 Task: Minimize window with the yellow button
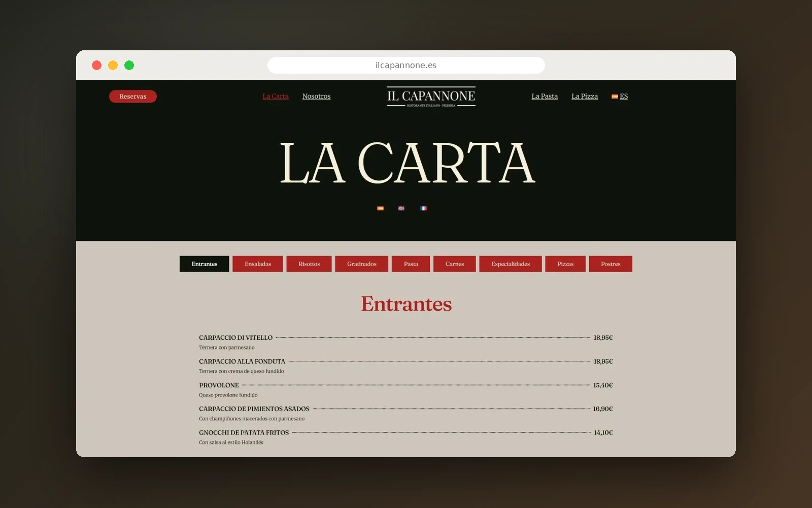(x=113, y=65)
